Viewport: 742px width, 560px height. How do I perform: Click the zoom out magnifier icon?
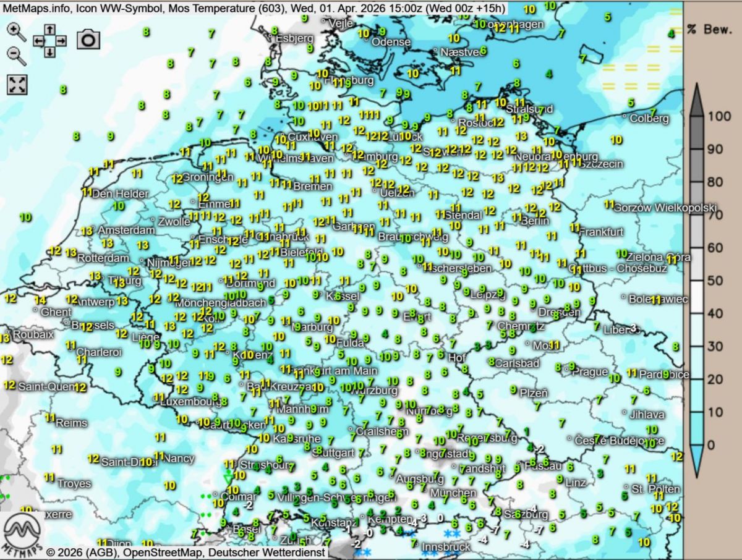click(16, 56)
